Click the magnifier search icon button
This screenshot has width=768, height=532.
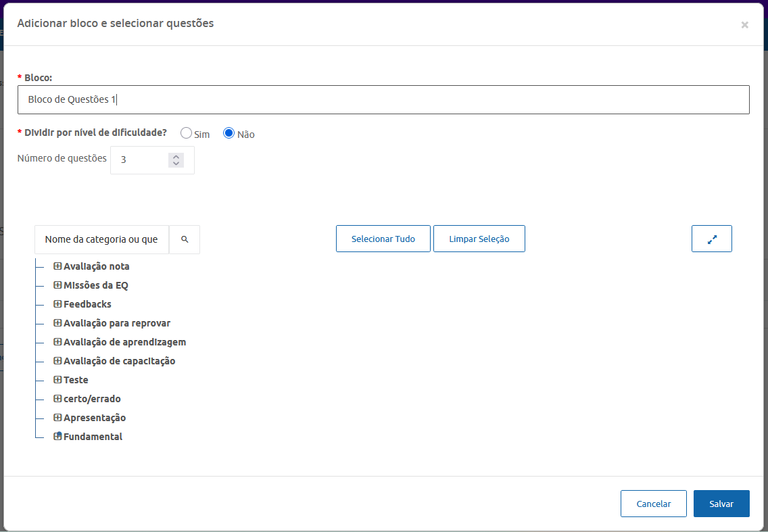point(185,239)
